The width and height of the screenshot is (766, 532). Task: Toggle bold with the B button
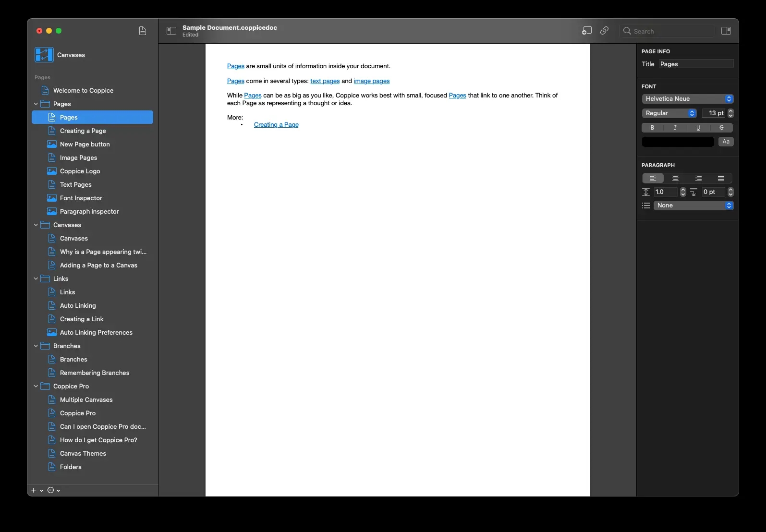652,128
